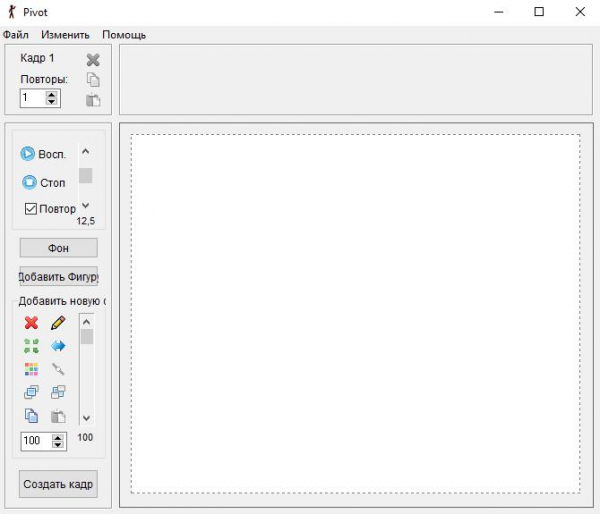Image resolution: width=600 pixels, height=514 pixels.
Task: Click the Добавить новую label
Action: coord(62,301)
